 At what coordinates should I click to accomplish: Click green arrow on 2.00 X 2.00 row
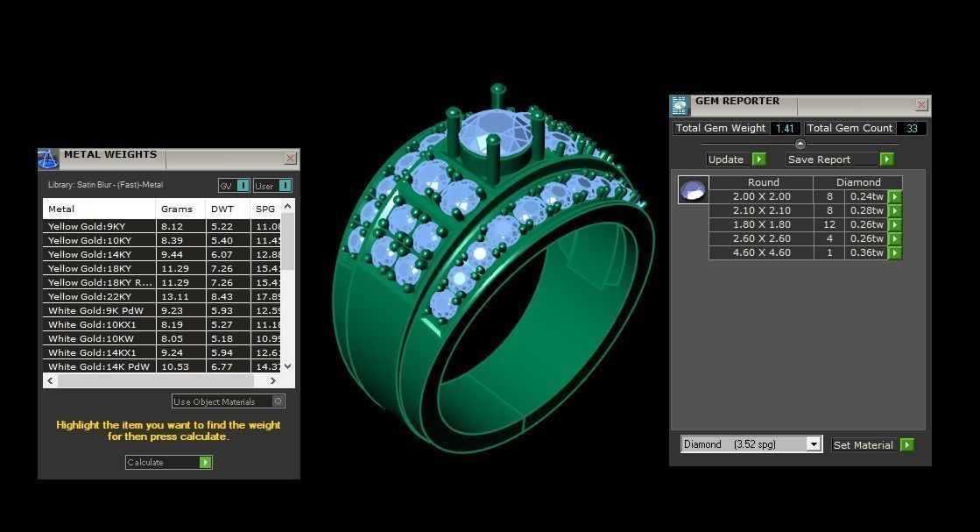[895, 196]
